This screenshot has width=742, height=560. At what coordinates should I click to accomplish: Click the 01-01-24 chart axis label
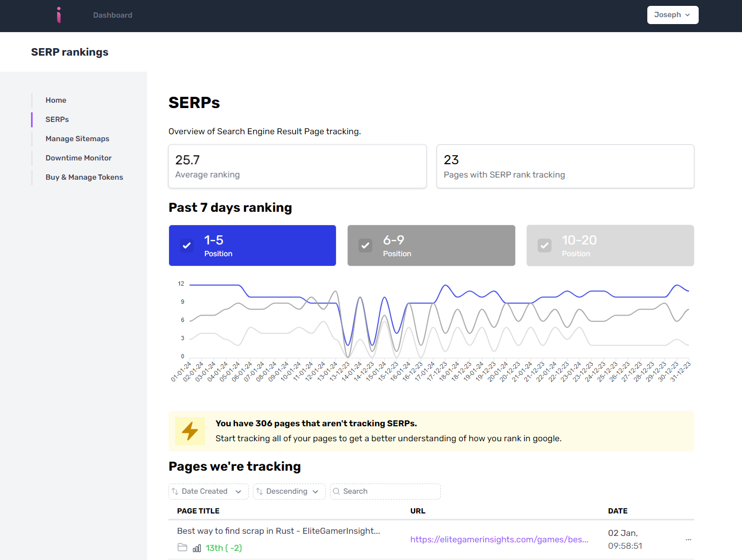point(181,372)
